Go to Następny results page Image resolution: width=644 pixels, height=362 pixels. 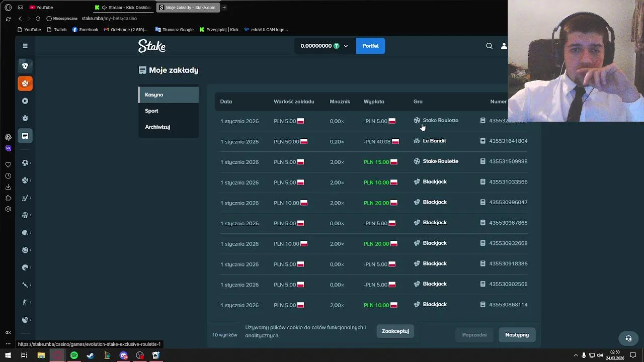[x=517, y=335]
